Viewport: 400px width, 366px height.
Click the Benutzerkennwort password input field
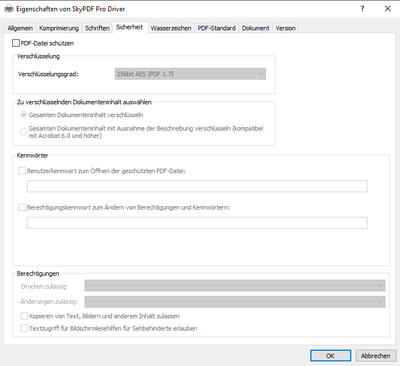(x=197, y=186)
